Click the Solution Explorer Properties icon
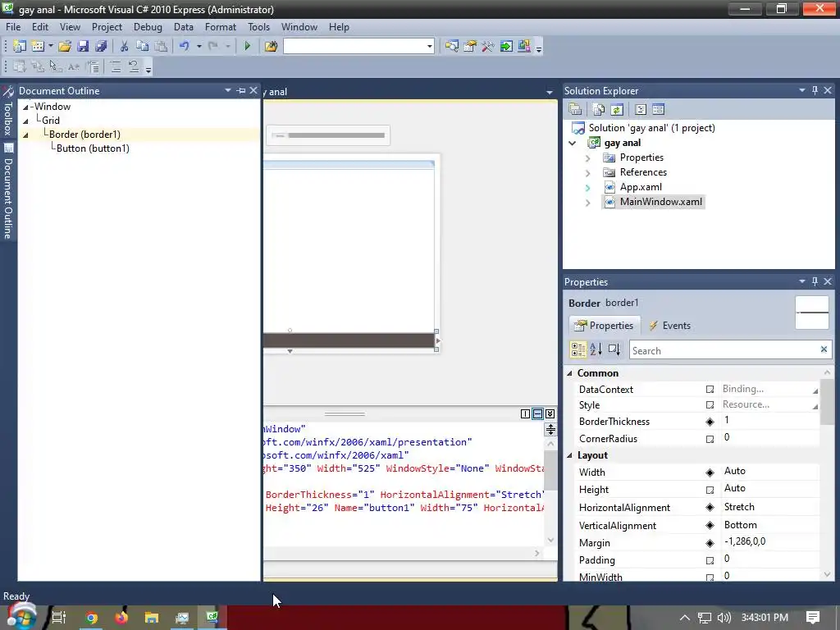The image size is (840, 630). pos(575,110)
